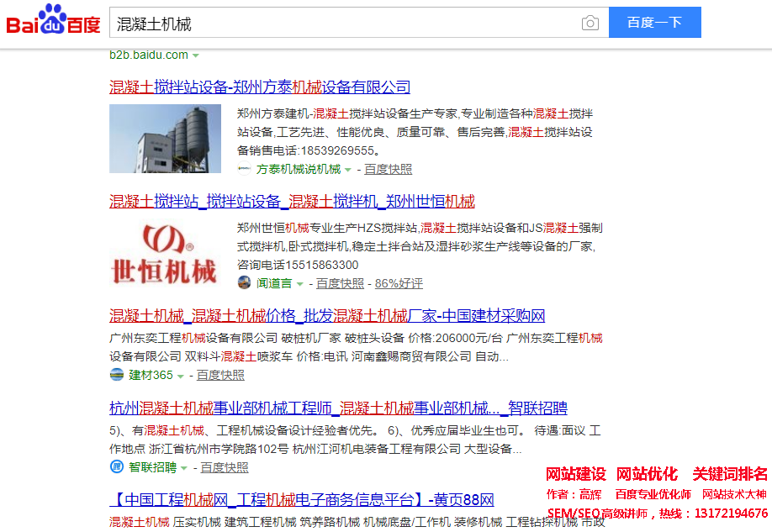Open 黄页88网 result title link
This screenshot has width=772, height=532.
[x=301, y=500]
